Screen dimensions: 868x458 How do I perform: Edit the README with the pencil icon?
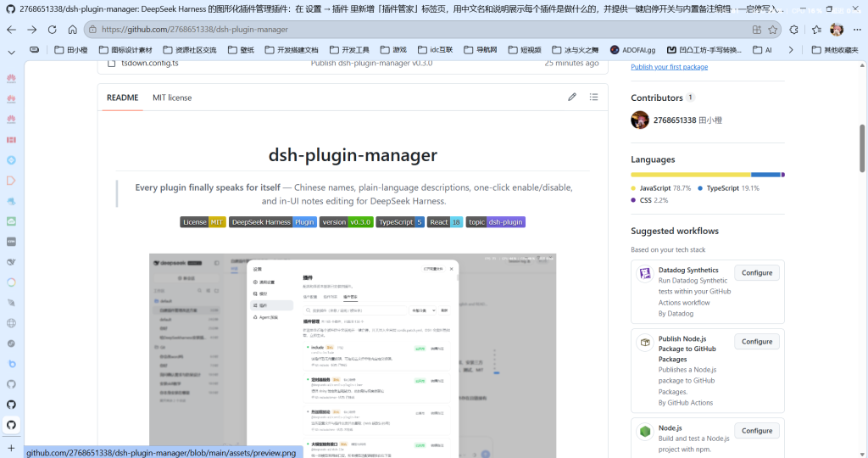click(x=572, y=97)
